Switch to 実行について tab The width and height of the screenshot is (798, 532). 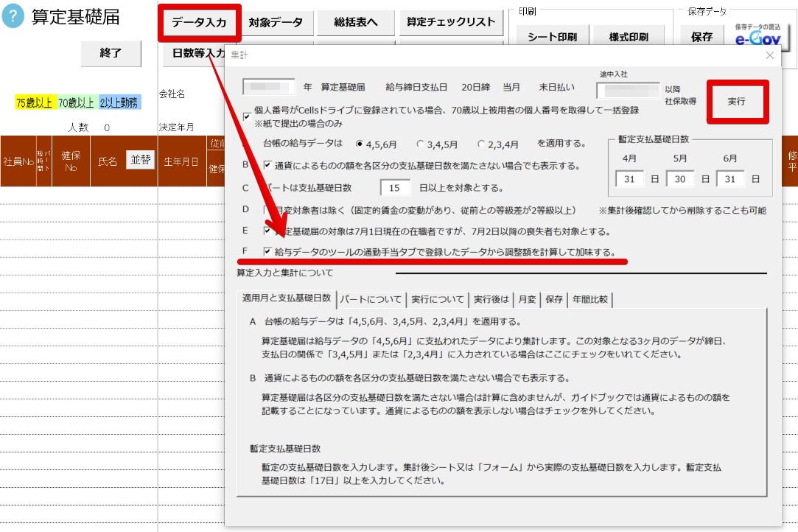[x=438, y=299]
